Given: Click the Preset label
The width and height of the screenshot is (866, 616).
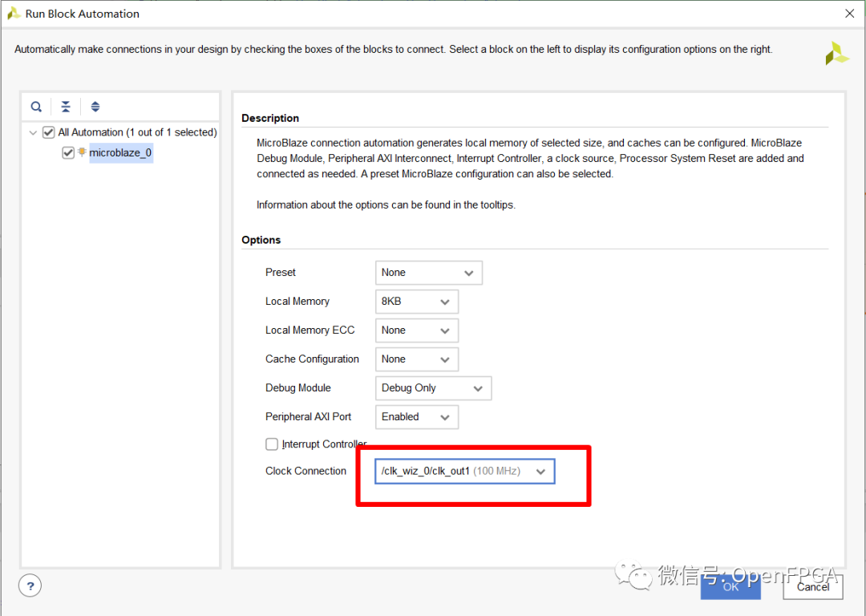Looking at the screenshot, I should [x=280, y=273].
